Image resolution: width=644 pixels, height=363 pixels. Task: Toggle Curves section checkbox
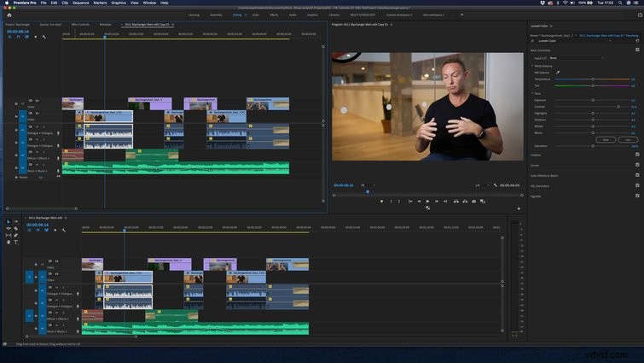click(x=637, y=165)
